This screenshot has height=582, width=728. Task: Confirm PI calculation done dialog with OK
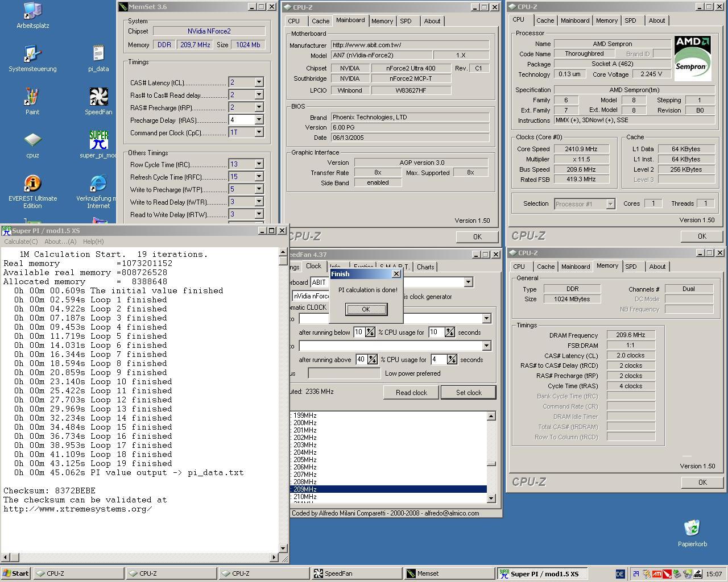(x=366, y=309)
